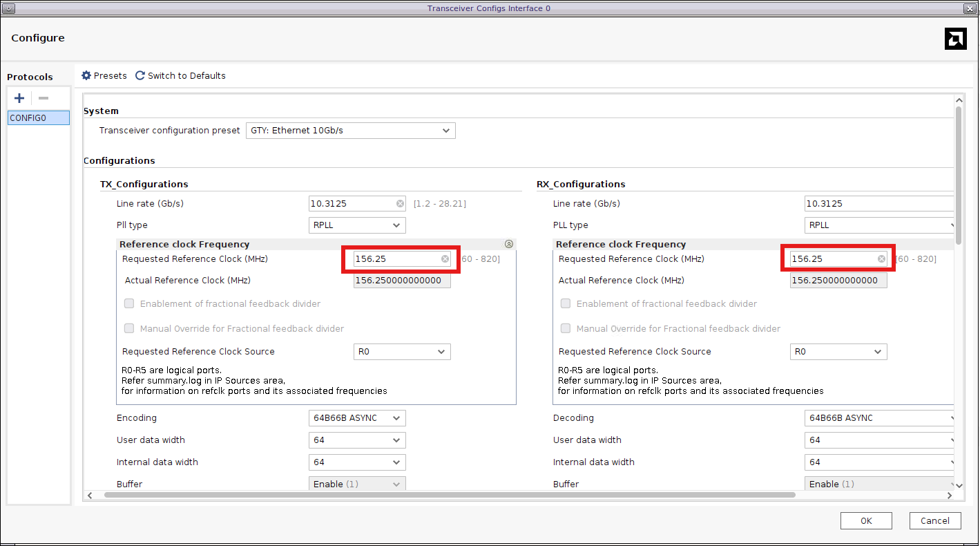The image size is (980, 546).
Task: Open the TX Pll type dropdown
Action: (x=356, y=225)
